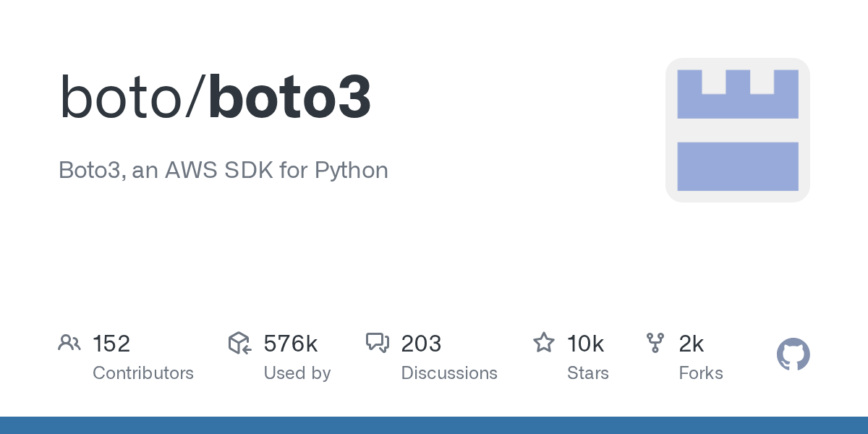Select the Forks label text
Viewport: 868px width, 434px height.
click(x=701, y=373)
